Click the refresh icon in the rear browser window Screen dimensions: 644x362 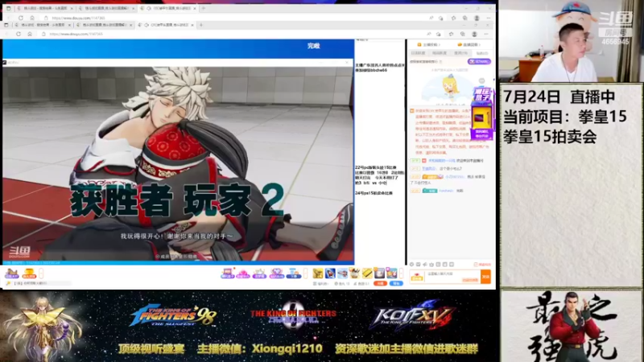pos(21,18)
